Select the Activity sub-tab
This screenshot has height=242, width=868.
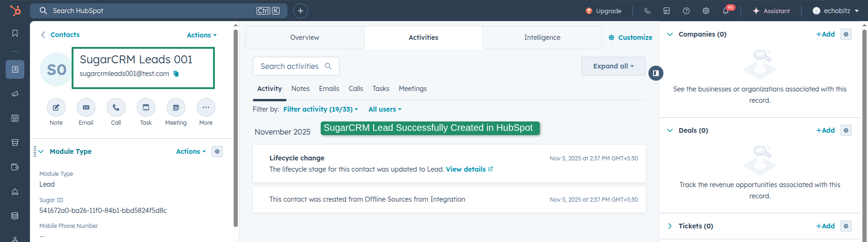coord(270,89)
